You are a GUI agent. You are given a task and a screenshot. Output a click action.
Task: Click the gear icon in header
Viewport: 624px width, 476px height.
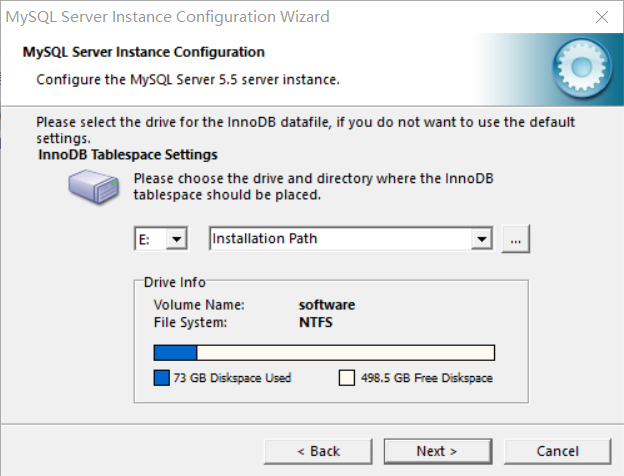(x=581, y=68)
